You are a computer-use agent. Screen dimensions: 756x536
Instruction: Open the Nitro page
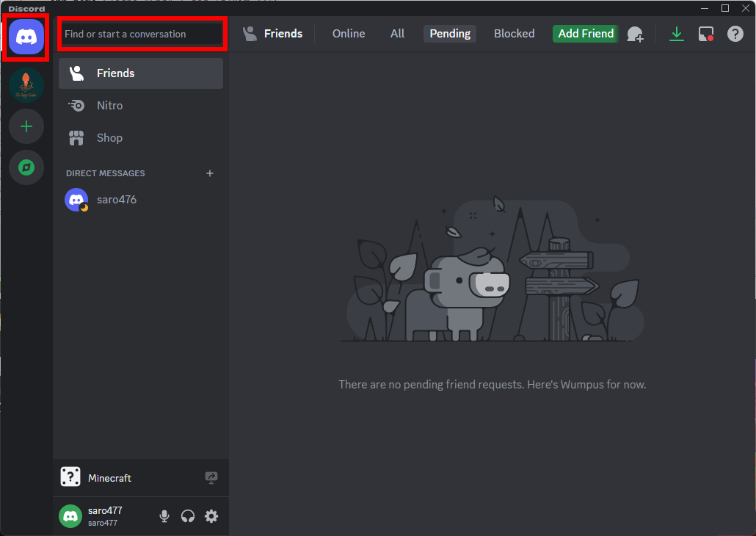click(x=141, y=105)
